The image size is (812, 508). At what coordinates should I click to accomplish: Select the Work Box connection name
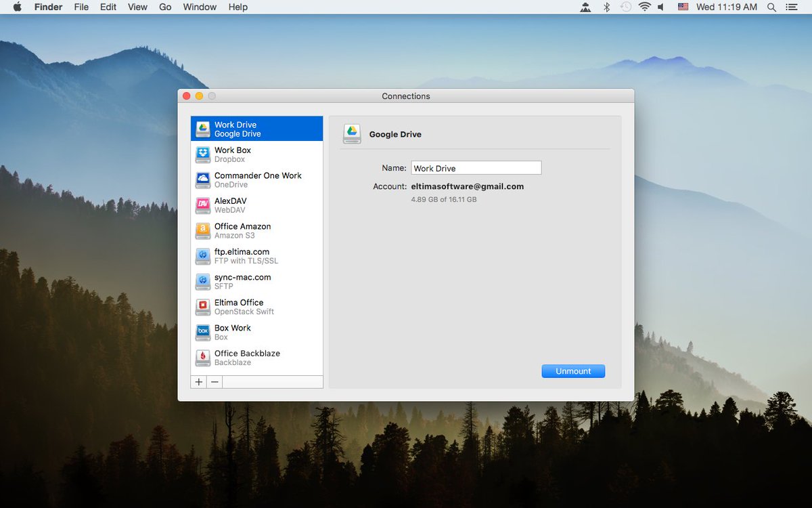(233, 150)
